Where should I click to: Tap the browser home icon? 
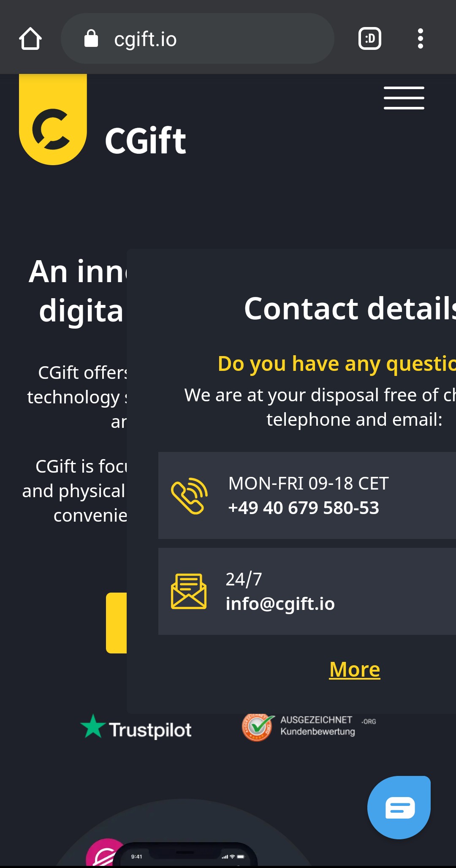tap(30, 39)
